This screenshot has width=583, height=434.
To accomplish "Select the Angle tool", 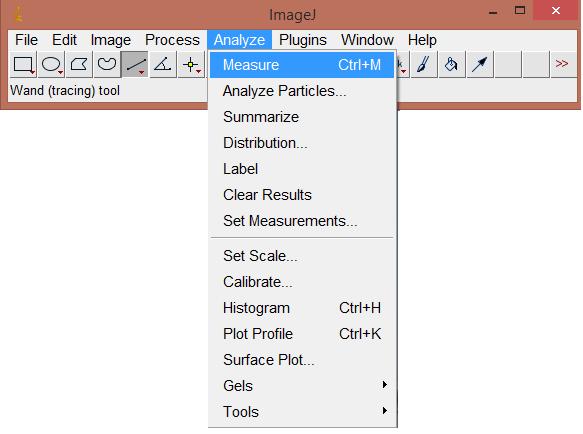I will [x=163, y=65].
